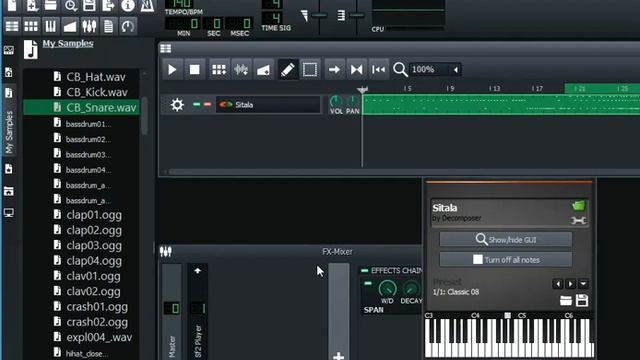Screen dimensions: 640x360
Task: Toggle auto-scrolling arrow button
Action: tap(334, 70)
